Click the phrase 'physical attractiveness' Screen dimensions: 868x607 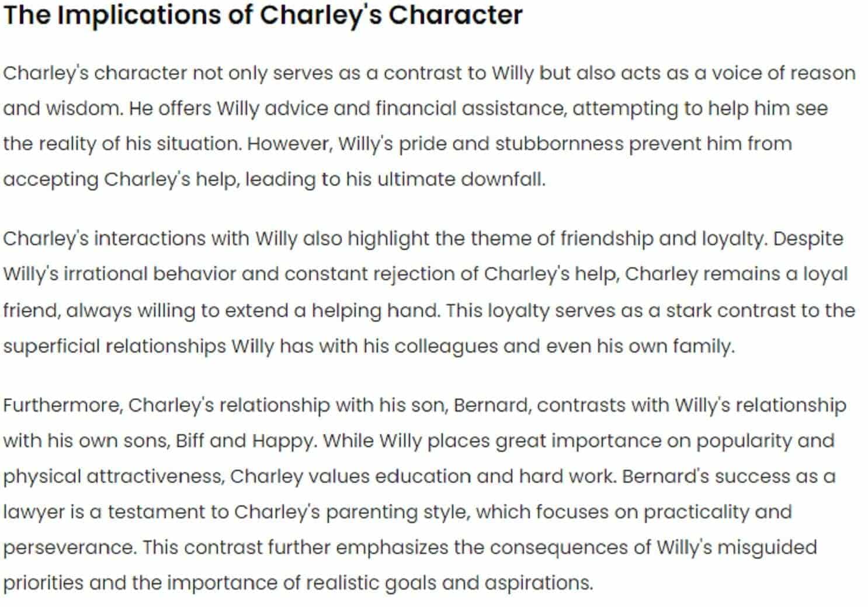[113, 477]
